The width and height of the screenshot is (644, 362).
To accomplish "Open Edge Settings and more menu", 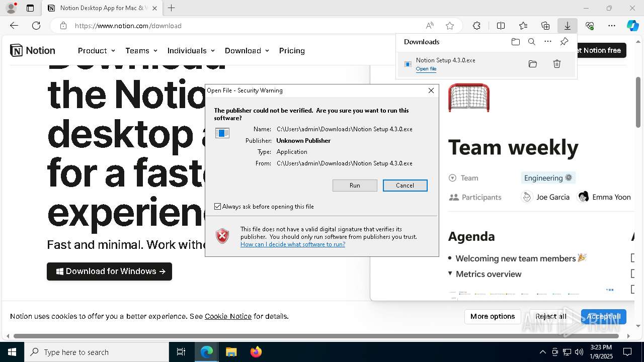I will (612, 26).
